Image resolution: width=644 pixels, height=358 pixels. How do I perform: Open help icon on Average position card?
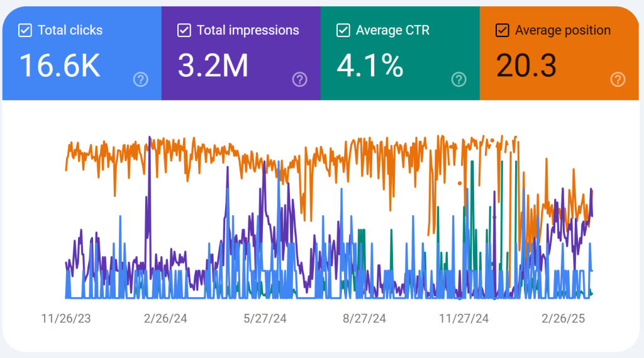pyautogui.click(x=618, y=79)
